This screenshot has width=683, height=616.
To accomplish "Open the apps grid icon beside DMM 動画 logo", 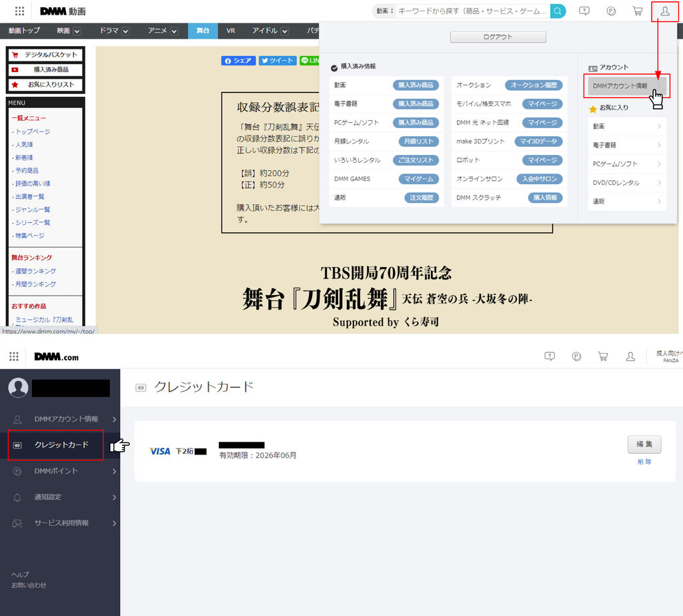I will pyautogui.click(x=19, y=11).
